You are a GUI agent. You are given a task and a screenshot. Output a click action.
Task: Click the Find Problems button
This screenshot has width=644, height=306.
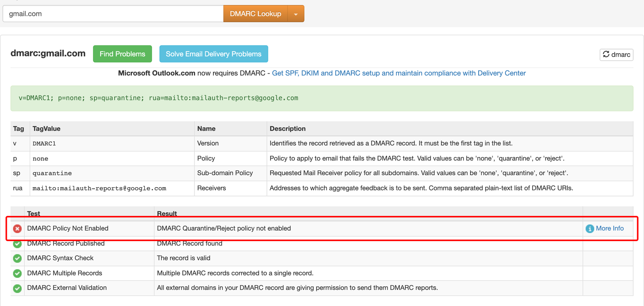122,54
